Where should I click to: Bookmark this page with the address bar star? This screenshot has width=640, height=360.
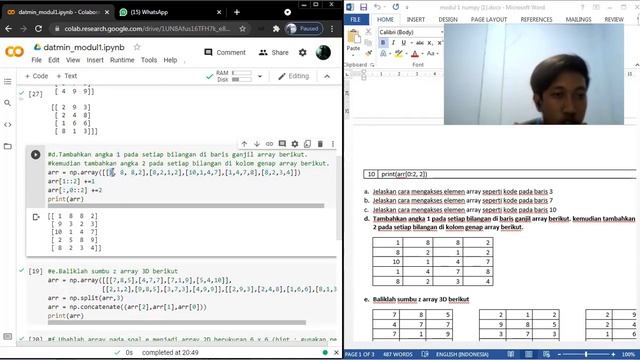click(x=242, y=29)
